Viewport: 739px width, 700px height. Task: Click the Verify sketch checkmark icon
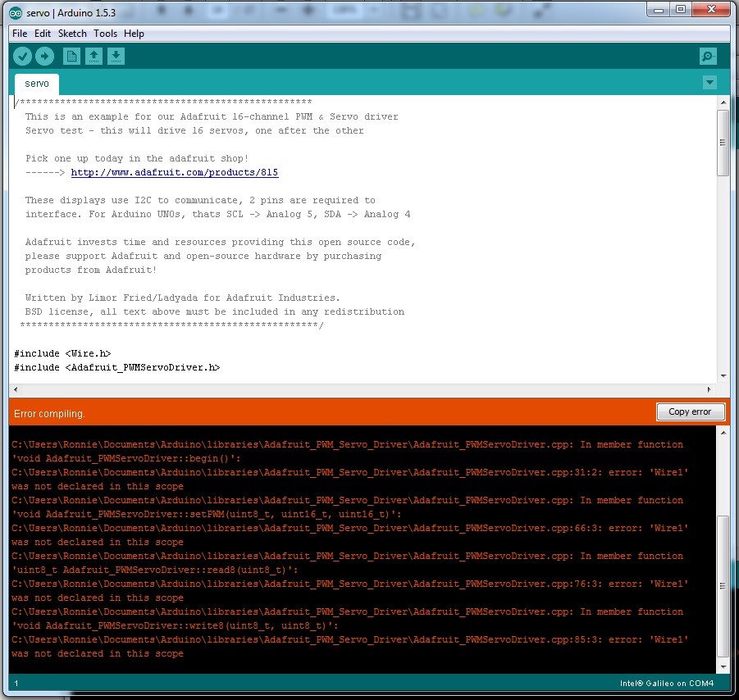pyautogui.click(x=22, y=57)
